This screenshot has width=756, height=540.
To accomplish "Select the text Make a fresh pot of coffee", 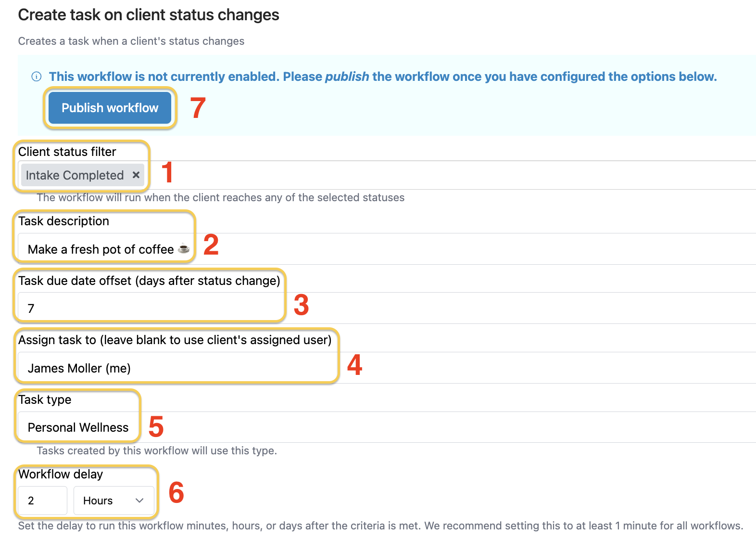I will point(100,249).
